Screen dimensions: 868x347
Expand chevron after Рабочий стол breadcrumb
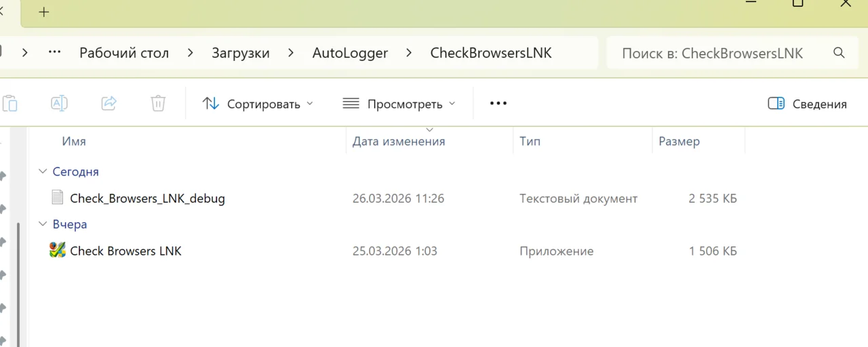pyautogui.click(x=191, y=53)
